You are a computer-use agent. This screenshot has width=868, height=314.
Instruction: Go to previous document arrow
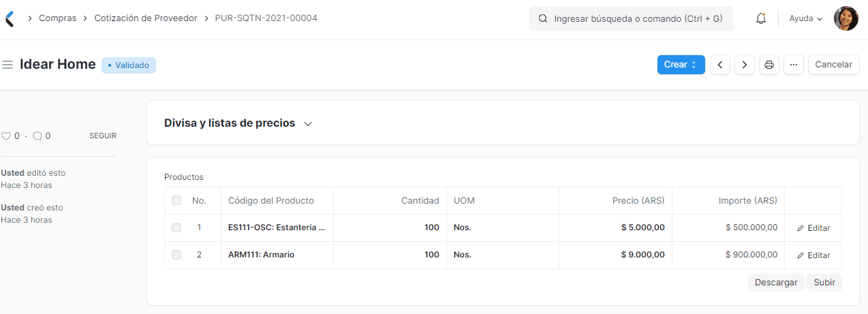[x=720, y=65]
